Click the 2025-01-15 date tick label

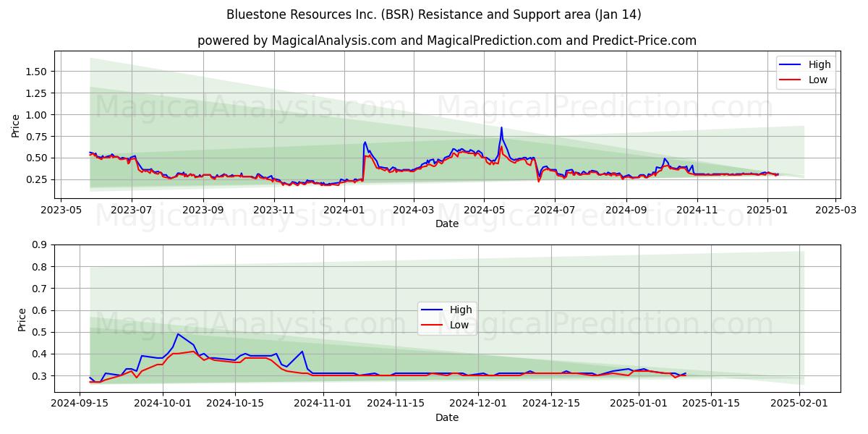point(711,403)
